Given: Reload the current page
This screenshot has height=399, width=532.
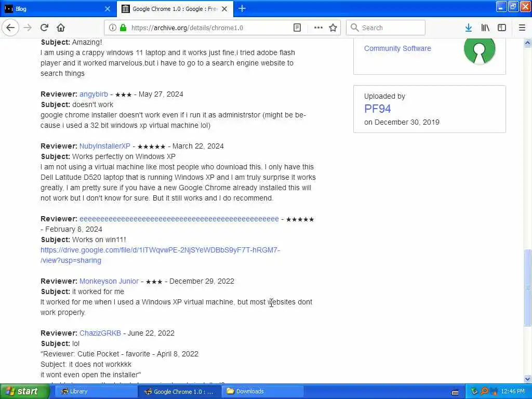Looking at the screenshot, I should coord(44,28).
